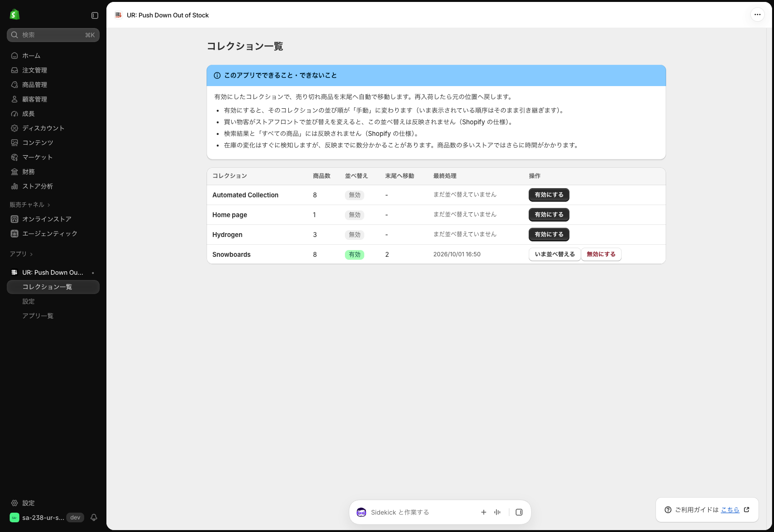Enable sorting for Home page collection
Viewport: 774px width, 532px height.
(x=549, y=215)
